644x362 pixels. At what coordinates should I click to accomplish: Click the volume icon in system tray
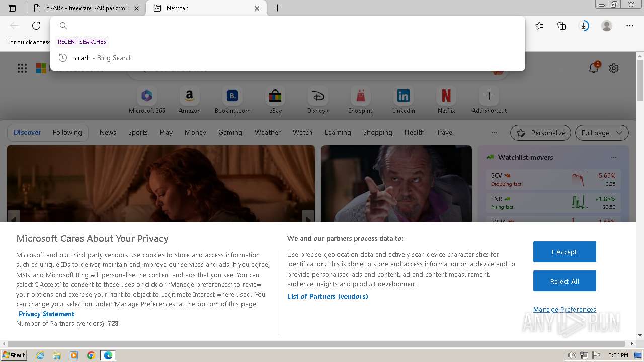click(x=573, y=355)
